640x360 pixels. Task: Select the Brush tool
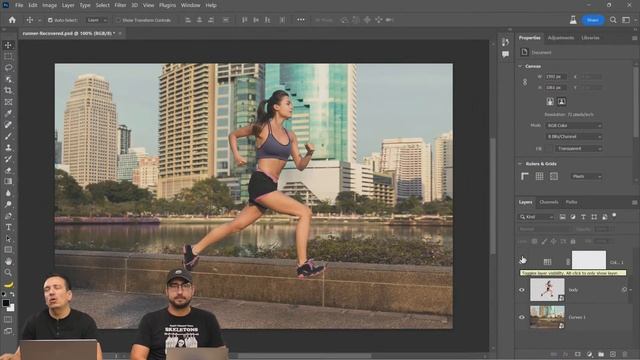tap(8, 136)
